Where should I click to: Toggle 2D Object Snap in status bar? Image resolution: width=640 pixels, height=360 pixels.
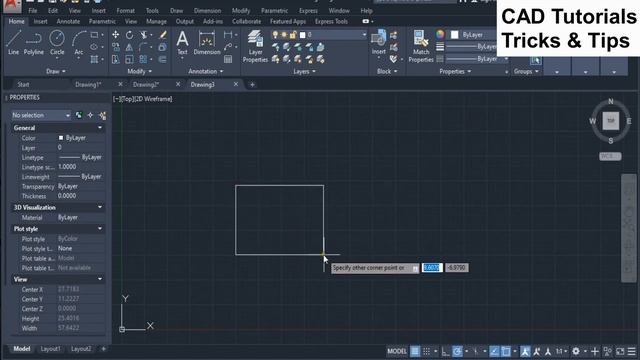click(506, 351)
